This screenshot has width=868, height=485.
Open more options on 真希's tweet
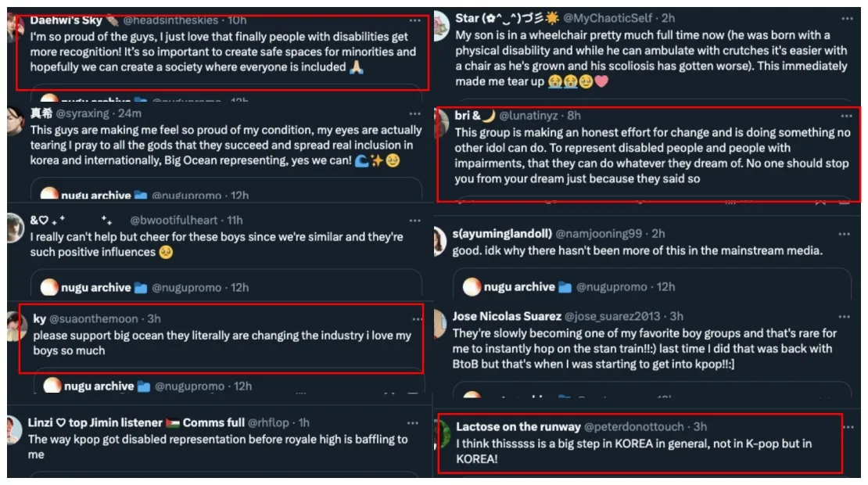(414, 113)
